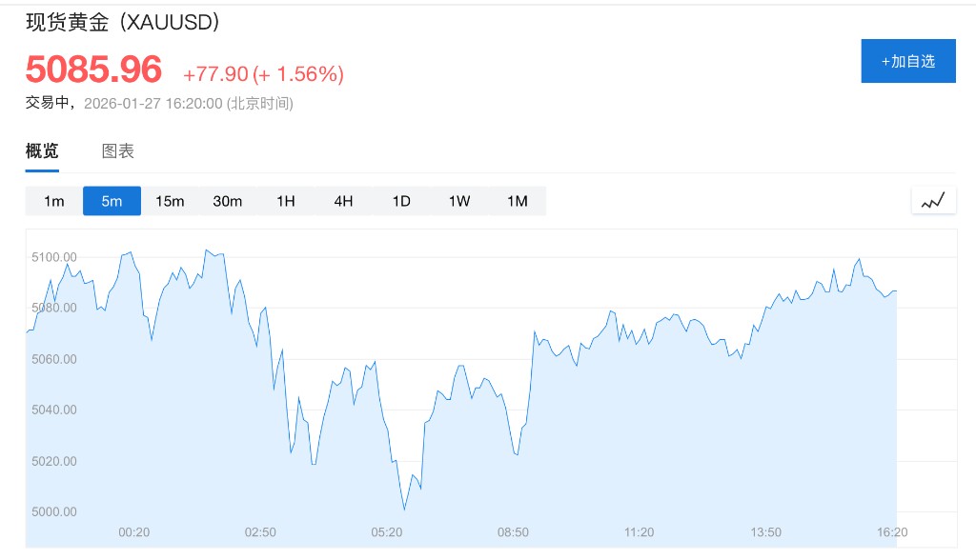The image size is (976, 560).
Task: Set chart period to 4H
Action: click(x=343, y=201)
